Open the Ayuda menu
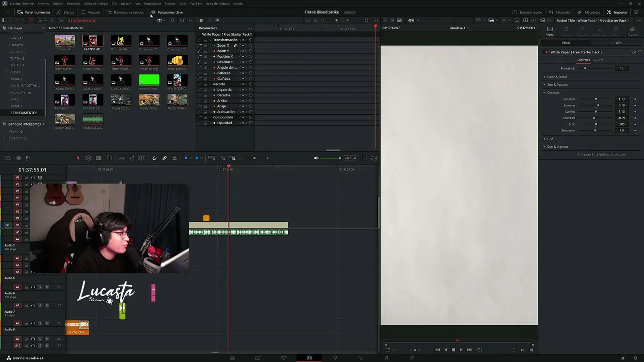 (237, 4)
